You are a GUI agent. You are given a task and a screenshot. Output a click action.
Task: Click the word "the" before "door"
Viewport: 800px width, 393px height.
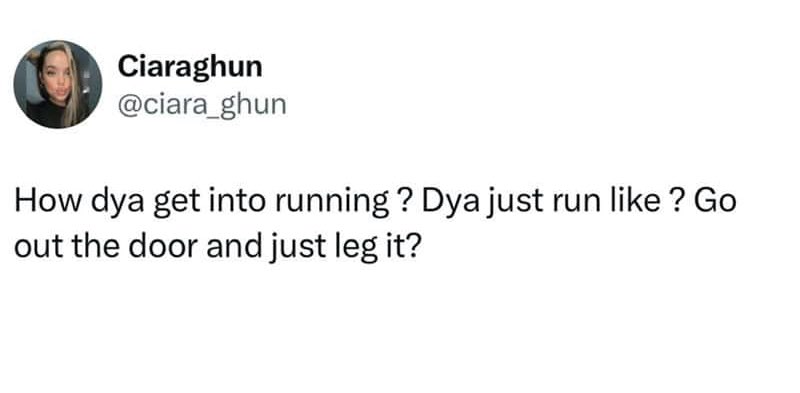tap(95, 246)
